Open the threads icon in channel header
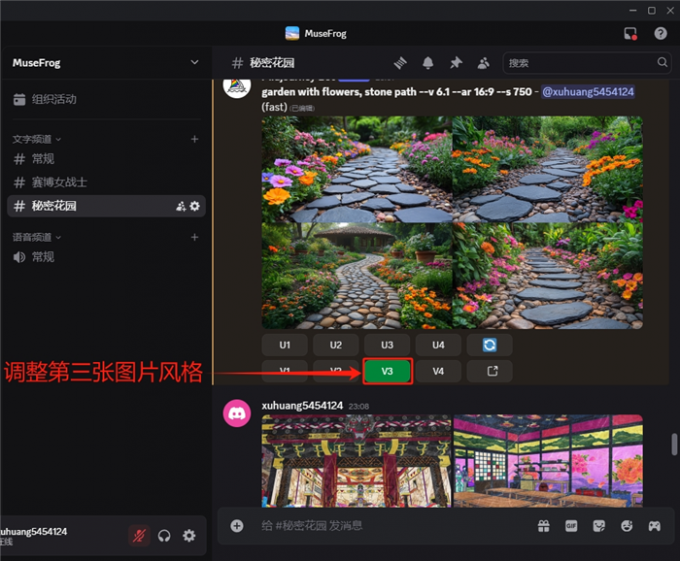 point(400,63)
